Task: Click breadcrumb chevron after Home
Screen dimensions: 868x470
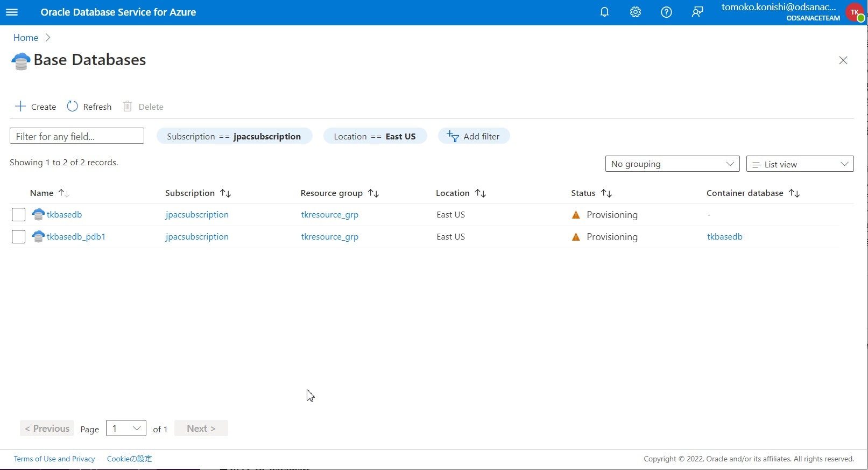Action: click(x=48, y=38)
